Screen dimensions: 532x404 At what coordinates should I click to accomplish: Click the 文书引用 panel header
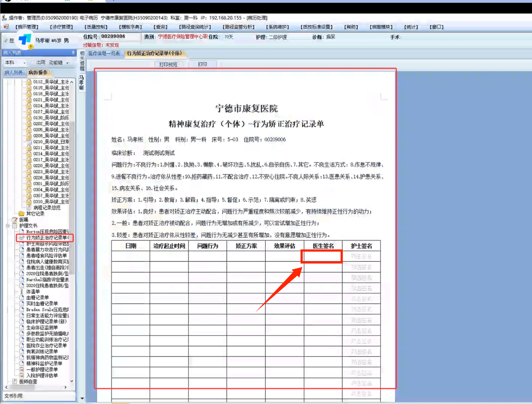click(x=39, y=396)
